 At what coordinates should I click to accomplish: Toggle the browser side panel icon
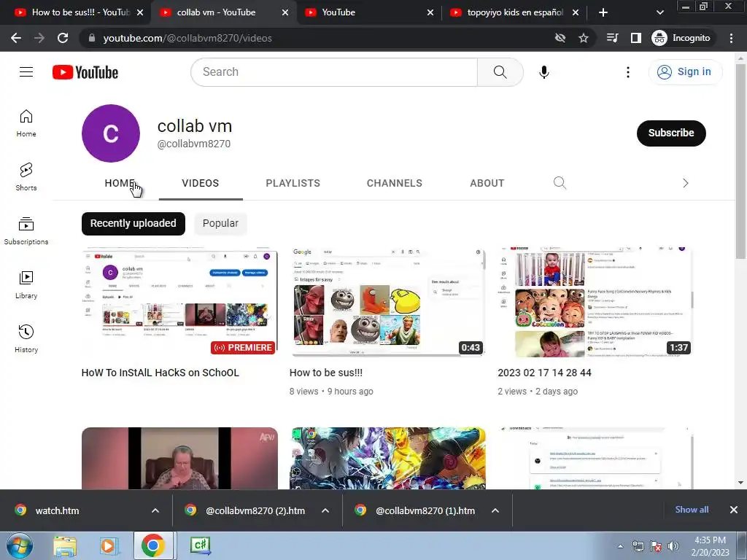(636, 38)
